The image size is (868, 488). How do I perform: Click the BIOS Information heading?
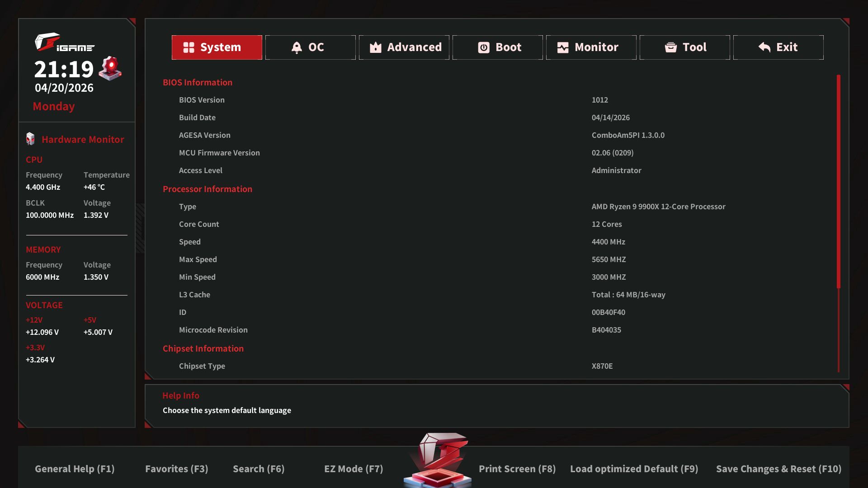(x=198, y=82)
